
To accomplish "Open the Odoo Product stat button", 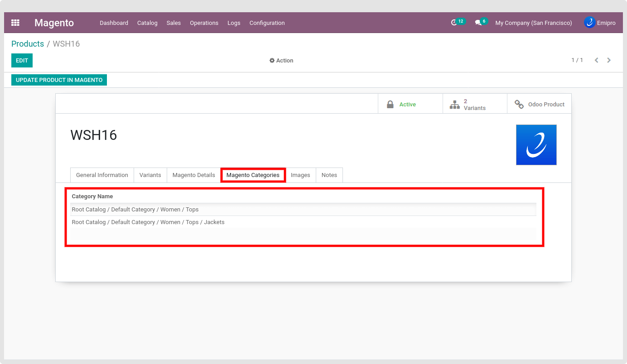I will [539, 104].
